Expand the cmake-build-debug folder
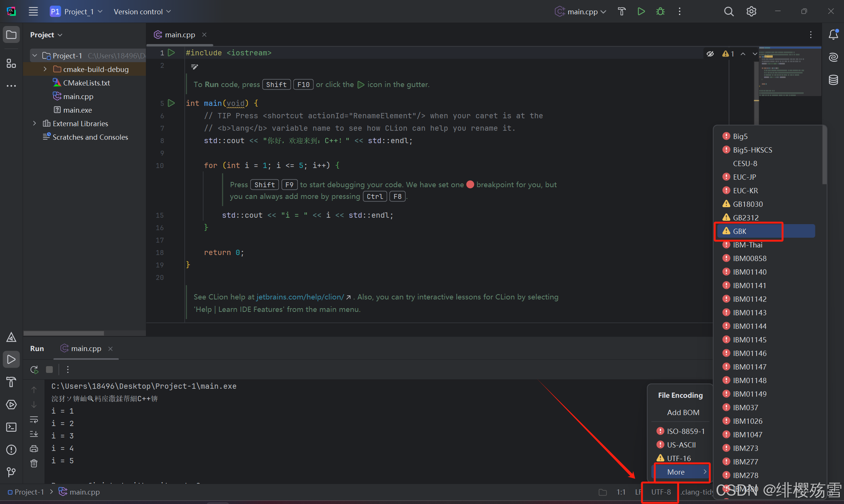Viewport: 844px width, 504px height. pyautogui.click(x=45, y=69)
